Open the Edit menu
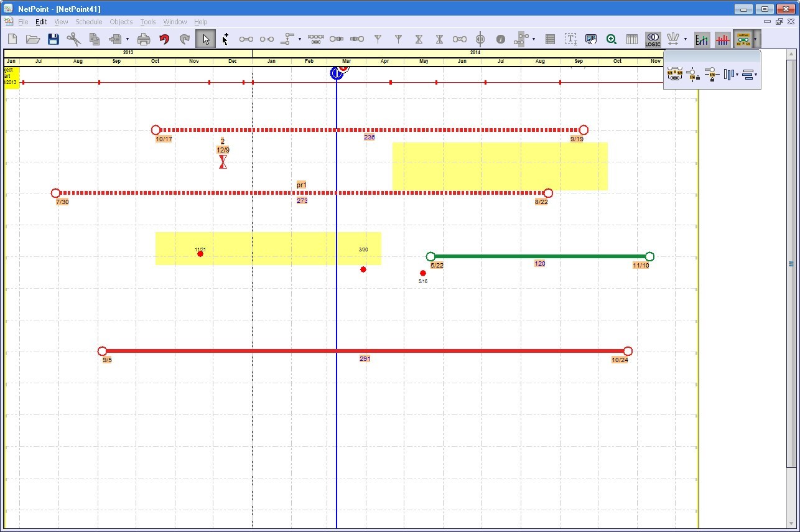The width and height of the screenshot is (800, 532). pyautogui.click(x=41, y=22)
